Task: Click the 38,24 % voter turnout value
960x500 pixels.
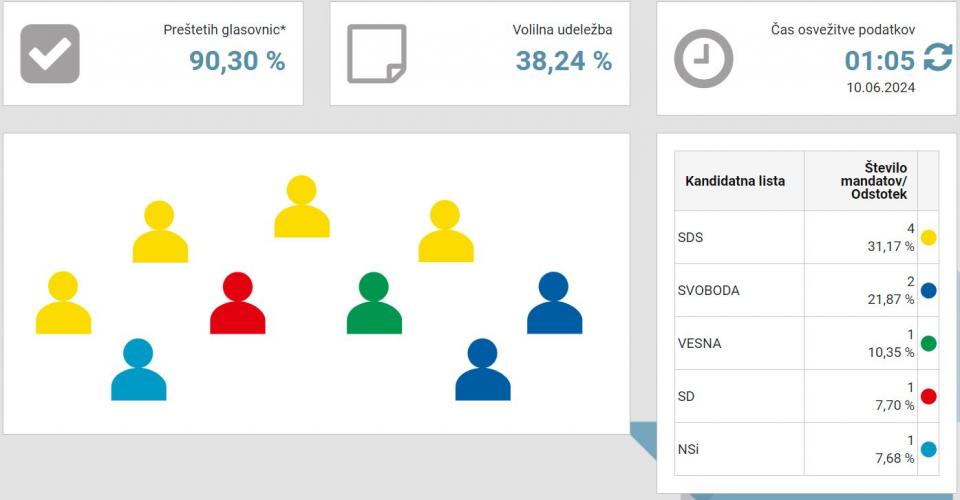Action: coord(563,61)
